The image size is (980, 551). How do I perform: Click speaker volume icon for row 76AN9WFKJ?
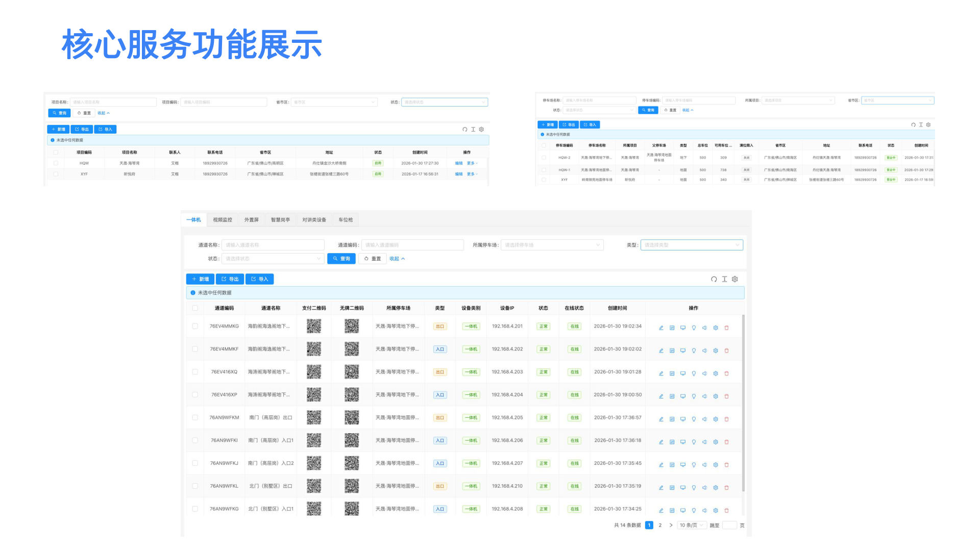[x=704, y=465]
